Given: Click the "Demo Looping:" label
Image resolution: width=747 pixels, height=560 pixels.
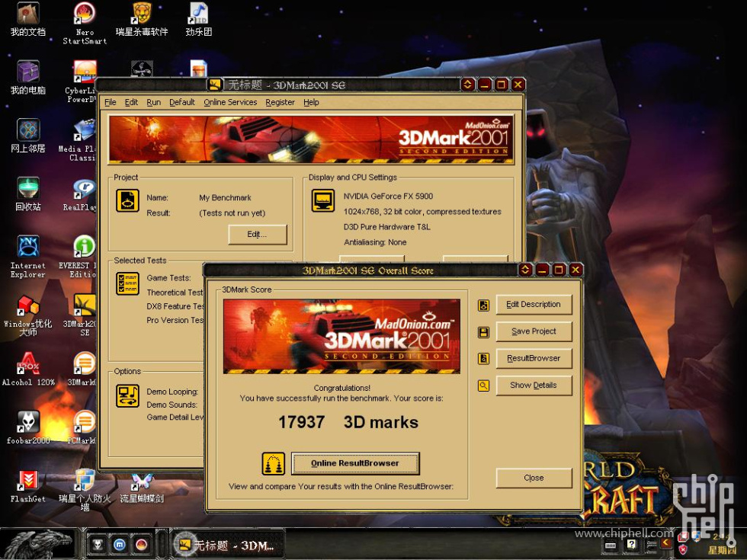Looking at the screenshot, I should pos(172,392).
